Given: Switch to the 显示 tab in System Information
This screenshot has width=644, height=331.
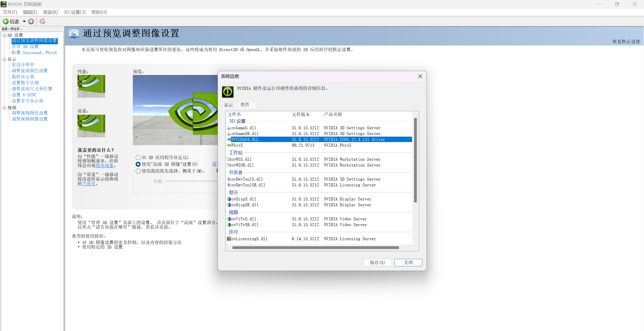Looking at the screenshot, I should click(x=228, y=105).
